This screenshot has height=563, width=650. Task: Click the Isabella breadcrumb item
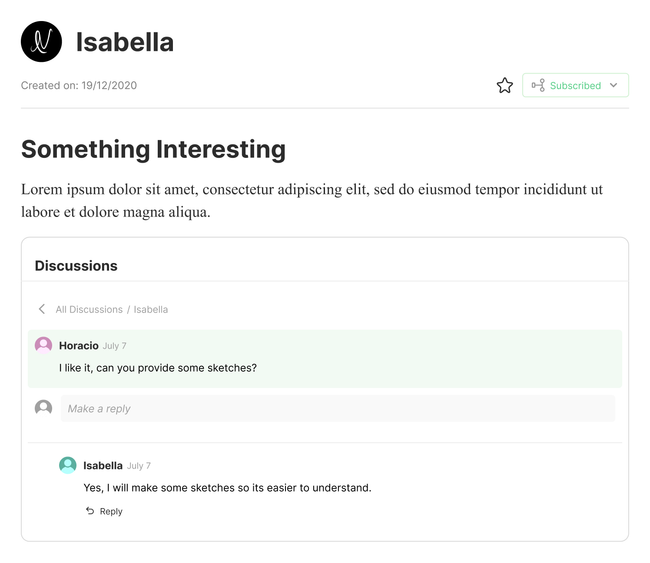point(151,310)
